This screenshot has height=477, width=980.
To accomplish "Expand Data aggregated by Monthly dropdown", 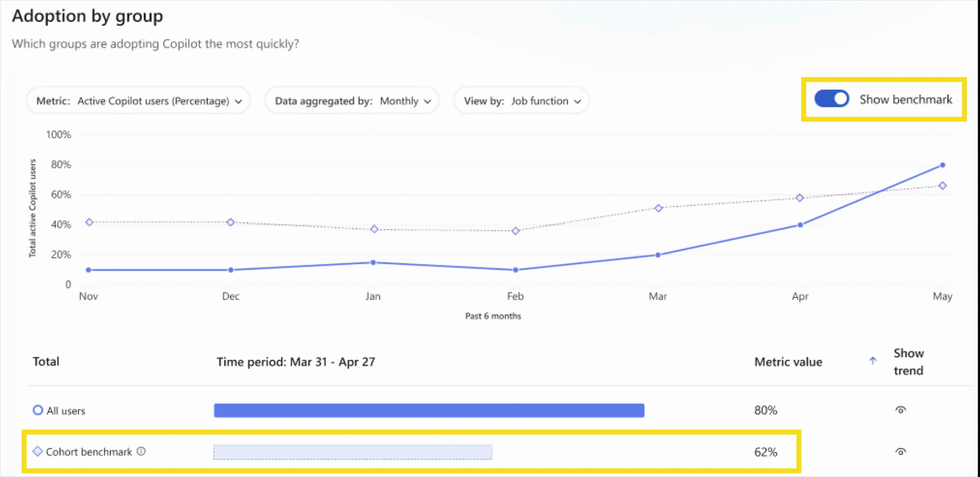I will point(352,101).
